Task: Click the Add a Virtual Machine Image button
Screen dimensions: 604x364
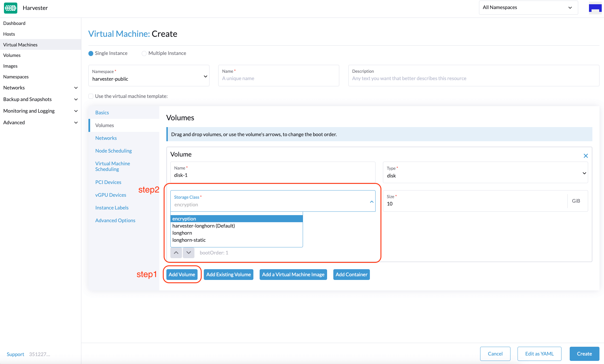Action: point(293,274)
